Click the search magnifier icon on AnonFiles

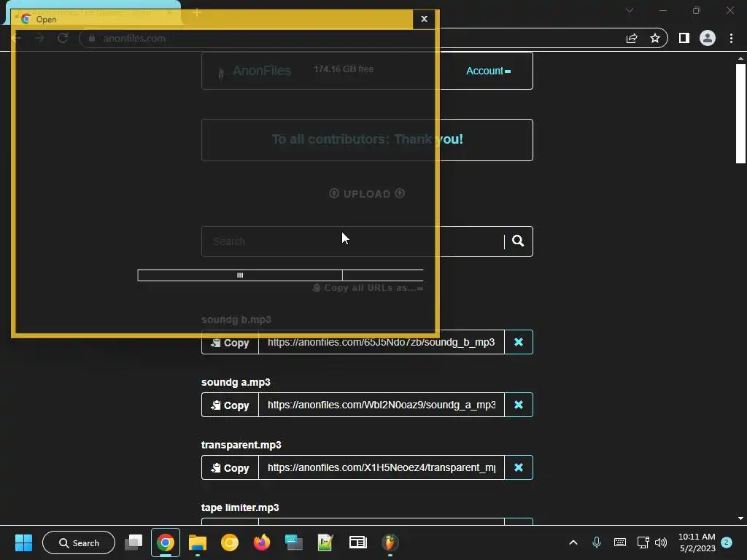(x=518, y=241)
